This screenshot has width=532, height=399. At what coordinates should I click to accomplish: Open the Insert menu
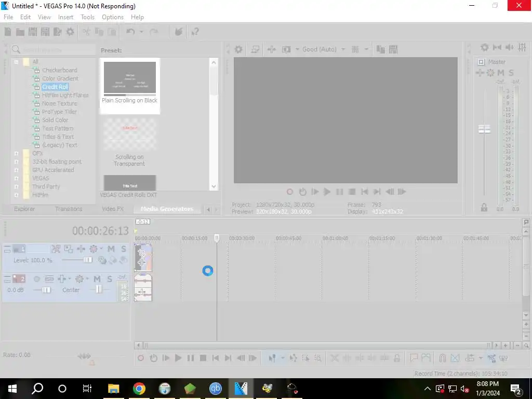(65, 17)
